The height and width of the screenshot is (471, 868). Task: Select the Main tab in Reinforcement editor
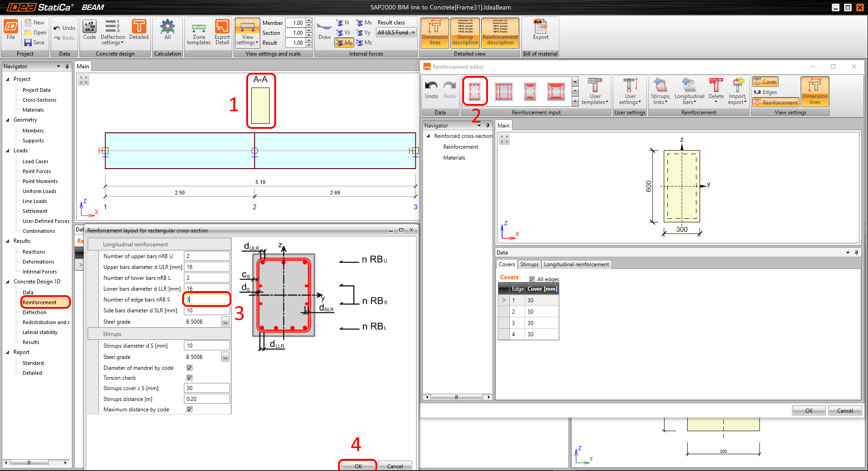tap(504, 125)
